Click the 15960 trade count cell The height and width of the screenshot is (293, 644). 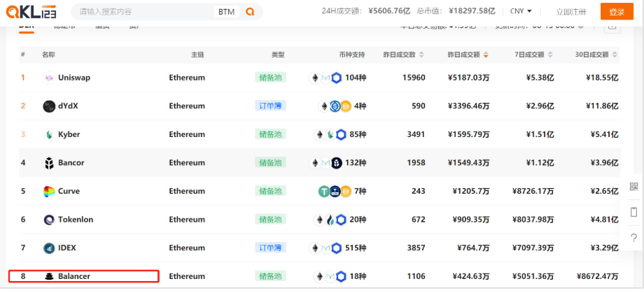click(x=414, y=78)
